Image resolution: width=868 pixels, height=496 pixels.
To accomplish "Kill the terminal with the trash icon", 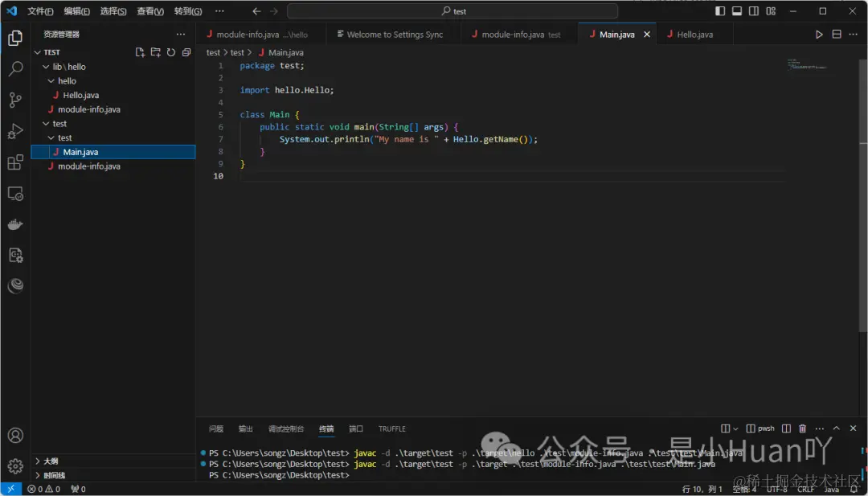I will tap(802, 428).
